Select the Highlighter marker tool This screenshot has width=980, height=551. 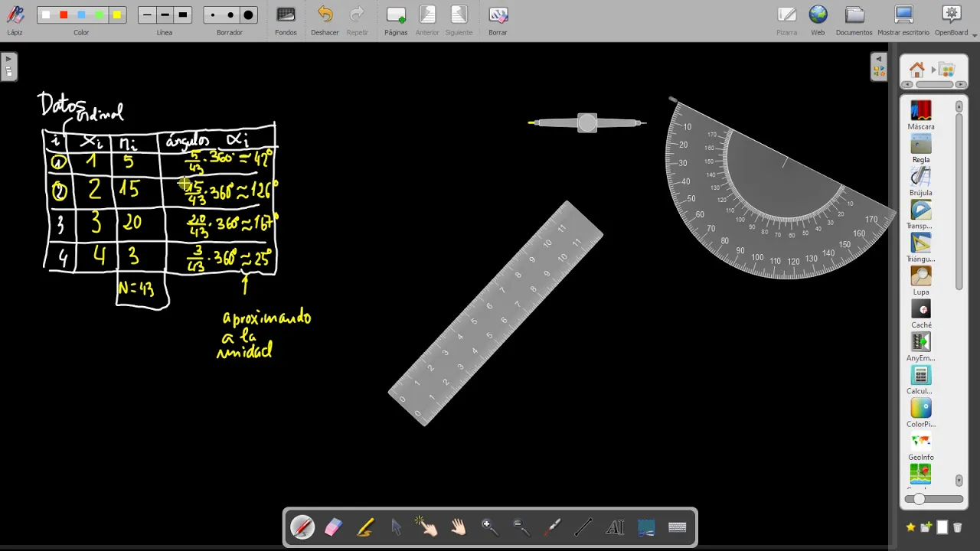(x=364, y=527)
